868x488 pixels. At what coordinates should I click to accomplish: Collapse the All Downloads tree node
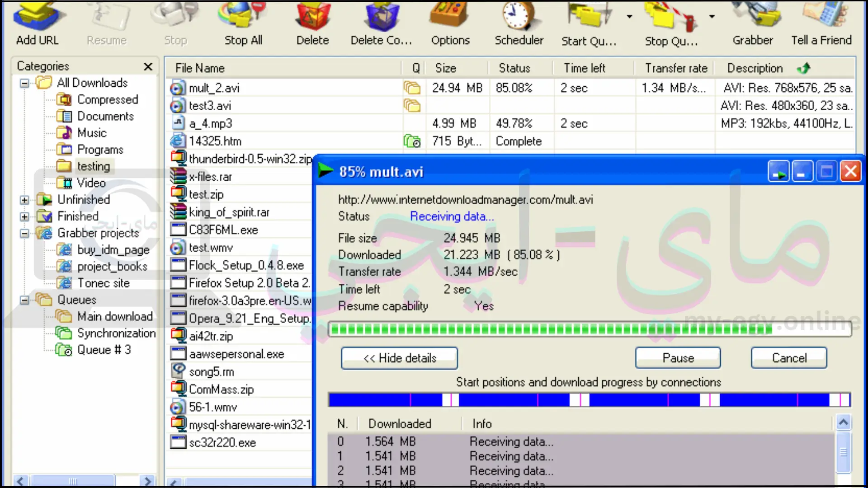[24, 83]
